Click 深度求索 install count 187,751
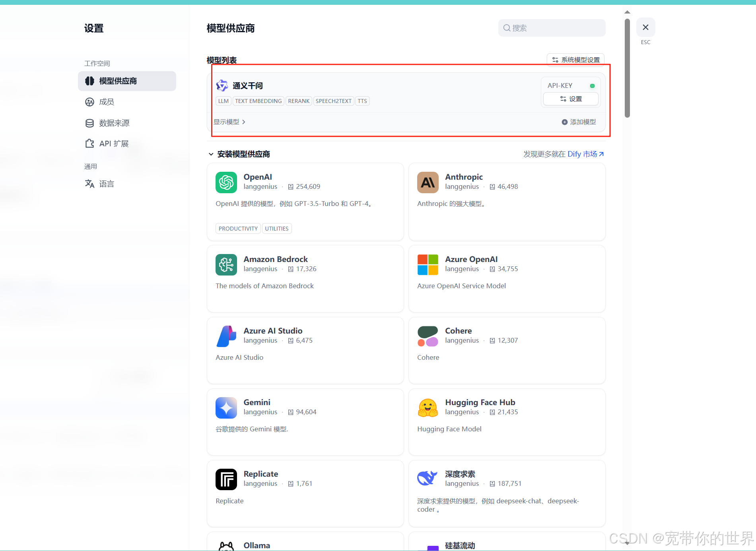Image resolution: width=756 pixels, height=551 pixels. pos(509,483)
